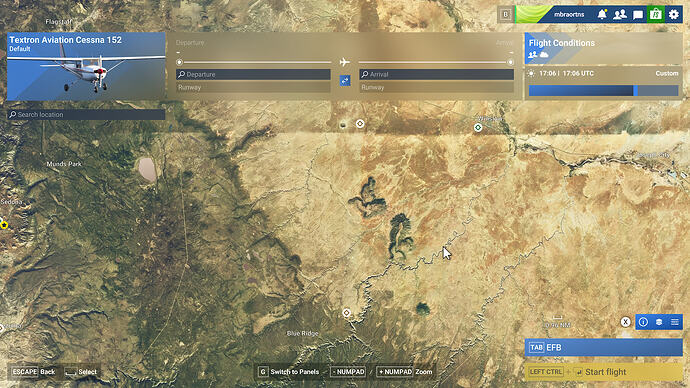
Task: Click the weather cloud icon under Flight Conditions
Action: pyautogui.click(x=544, y=55)
